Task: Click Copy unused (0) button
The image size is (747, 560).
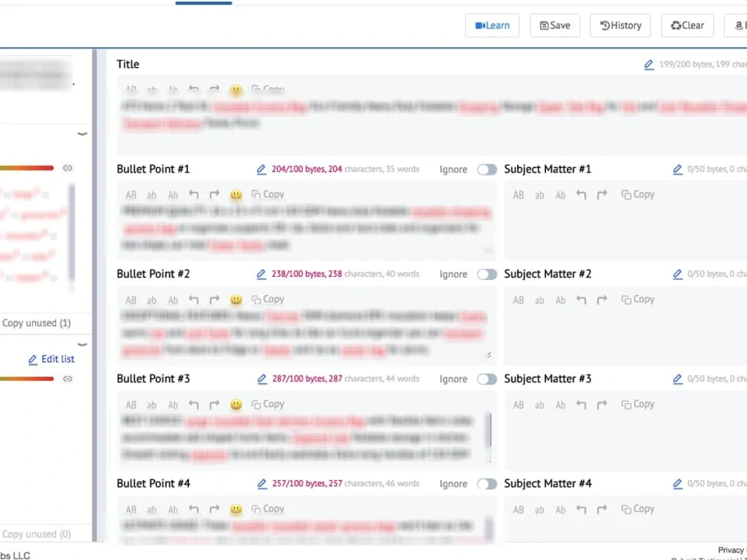Action: 36,535
